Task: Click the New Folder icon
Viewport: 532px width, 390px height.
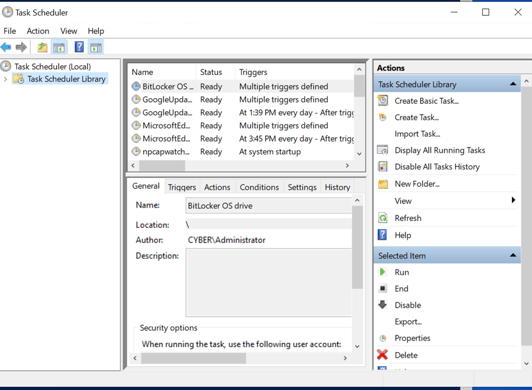Action: pyautogui.click(x=383, y=184)
